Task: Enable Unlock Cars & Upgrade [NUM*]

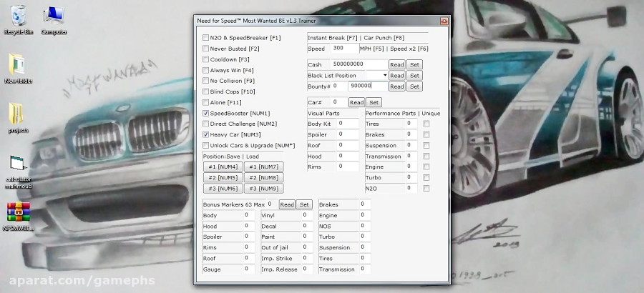Action: pos(206,145)
